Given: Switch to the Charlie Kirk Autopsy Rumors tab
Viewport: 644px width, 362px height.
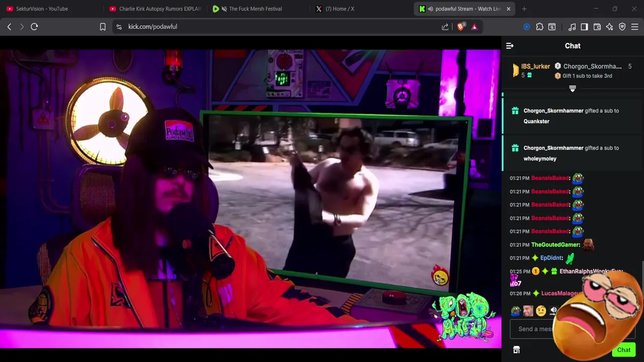Looking at the screenshot, I should click(x=155, y=9).
